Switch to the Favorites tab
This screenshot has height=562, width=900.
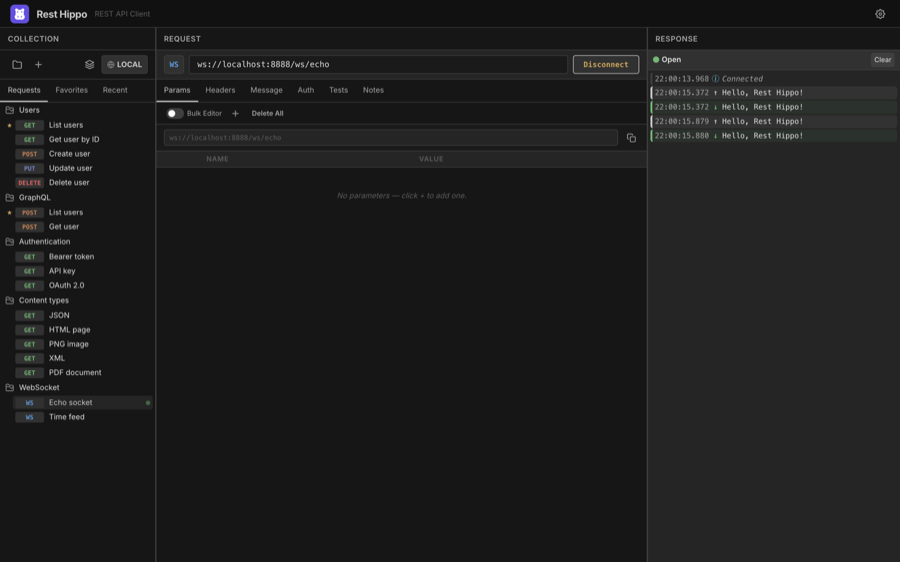click(72, 90)
